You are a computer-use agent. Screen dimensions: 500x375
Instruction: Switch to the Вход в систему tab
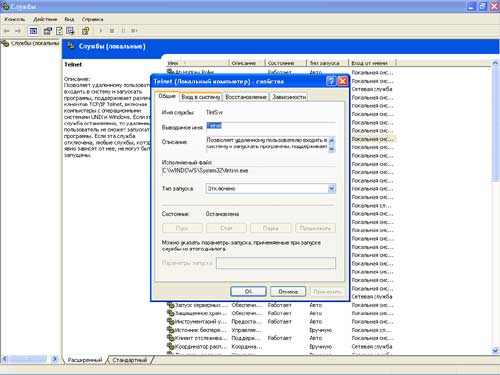point(201,97)
